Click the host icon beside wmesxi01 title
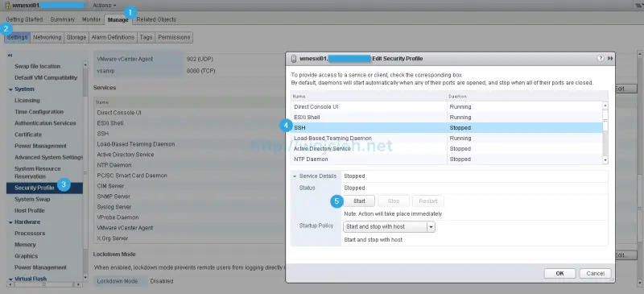The height and width of the screenshot is (294, 644). coord(7,6)
